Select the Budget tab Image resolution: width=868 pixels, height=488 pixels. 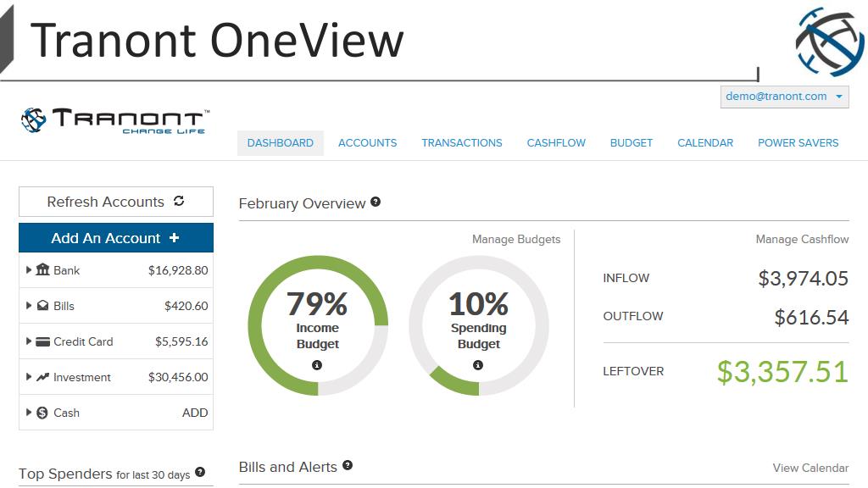click(631, 142)
